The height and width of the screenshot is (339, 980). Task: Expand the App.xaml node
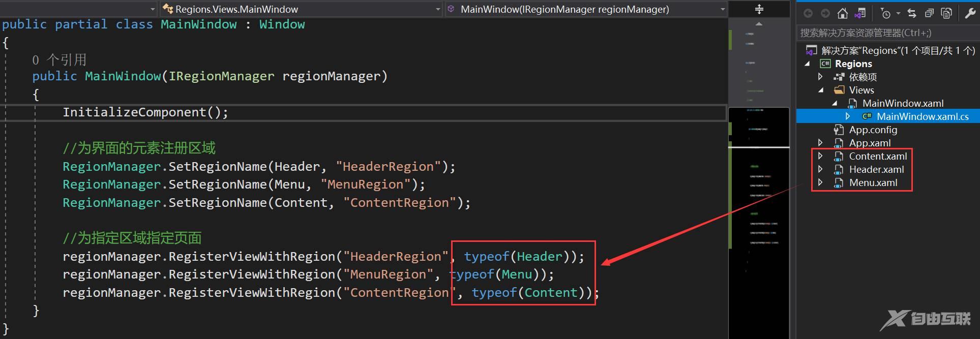click(820, 143)
